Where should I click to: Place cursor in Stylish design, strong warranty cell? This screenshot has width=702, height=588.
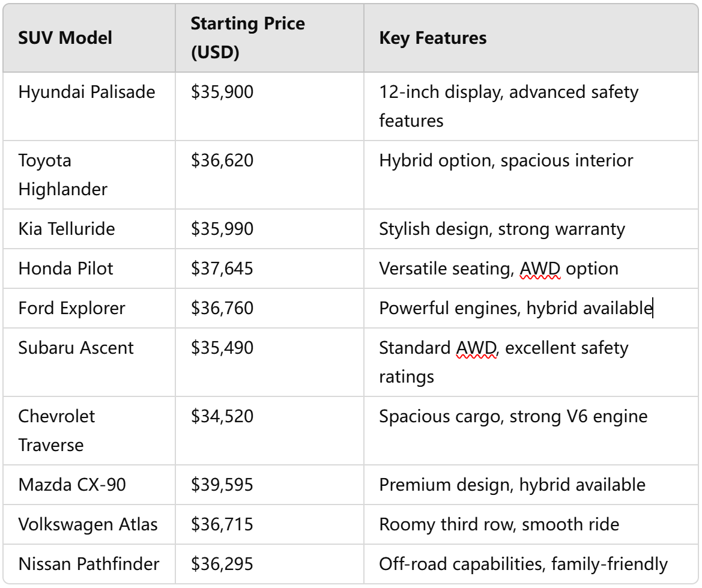click(531, 229)
